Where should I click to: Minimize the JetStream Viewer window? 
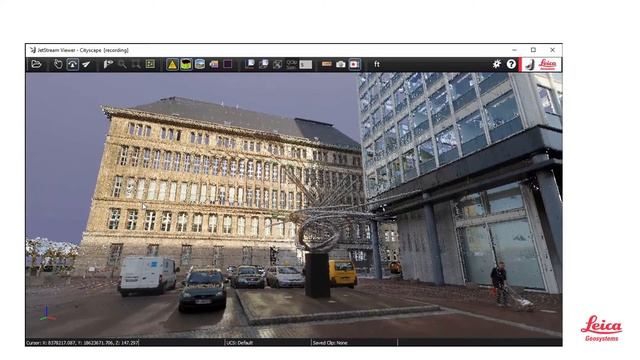click(514, 50)
